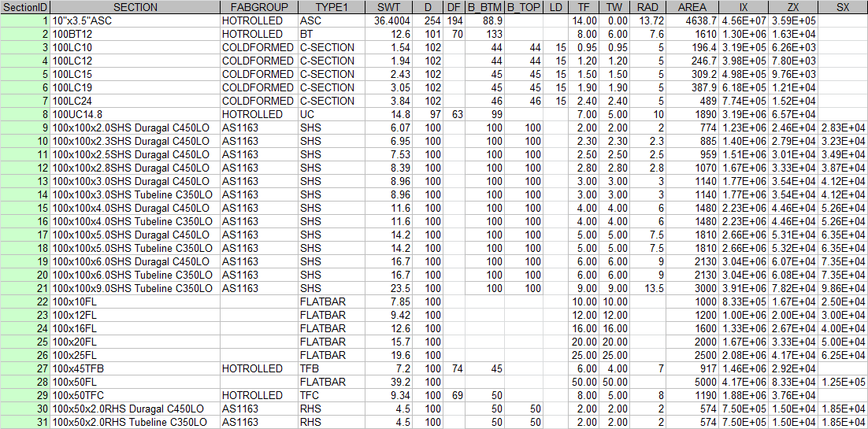The image size is (868, 429).
Task: Select the AREA value 4638.7
Action: (x=692, y=20)
